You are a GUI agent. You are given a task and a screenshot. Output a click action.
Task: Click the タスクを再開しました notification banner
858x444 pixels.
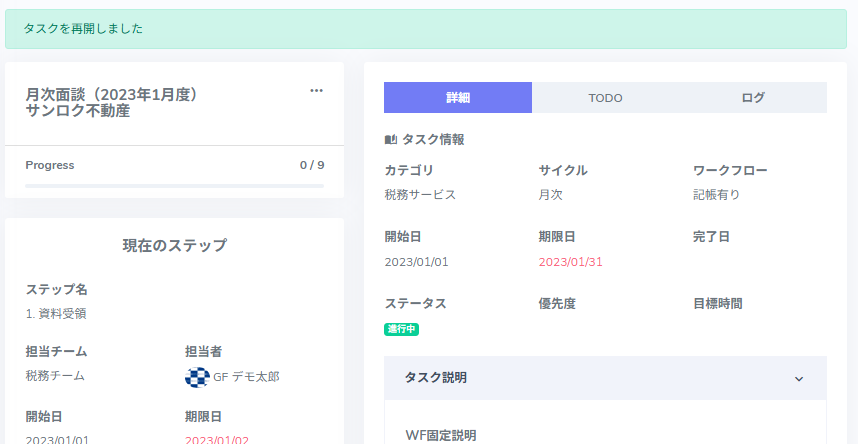click(429, 29)
